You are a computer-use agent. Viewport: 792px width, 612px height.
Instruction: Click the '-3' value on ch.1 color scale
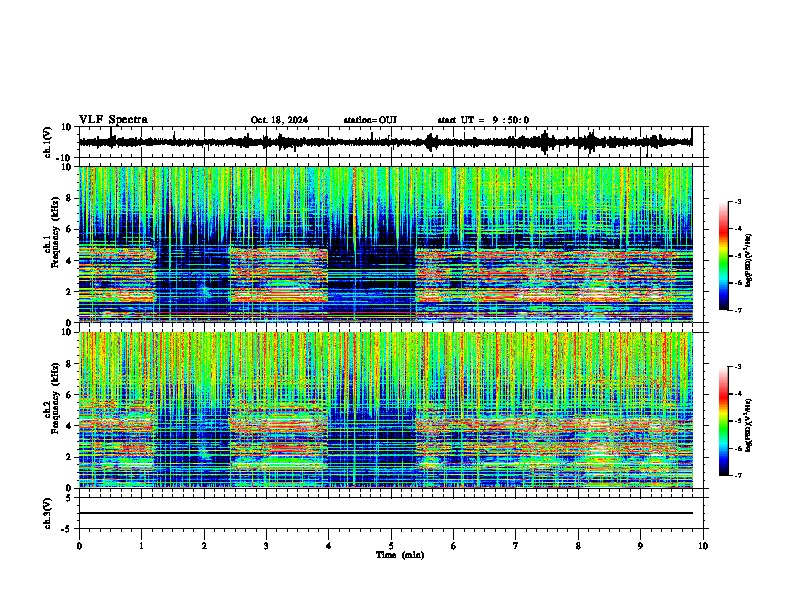point(737,202)
